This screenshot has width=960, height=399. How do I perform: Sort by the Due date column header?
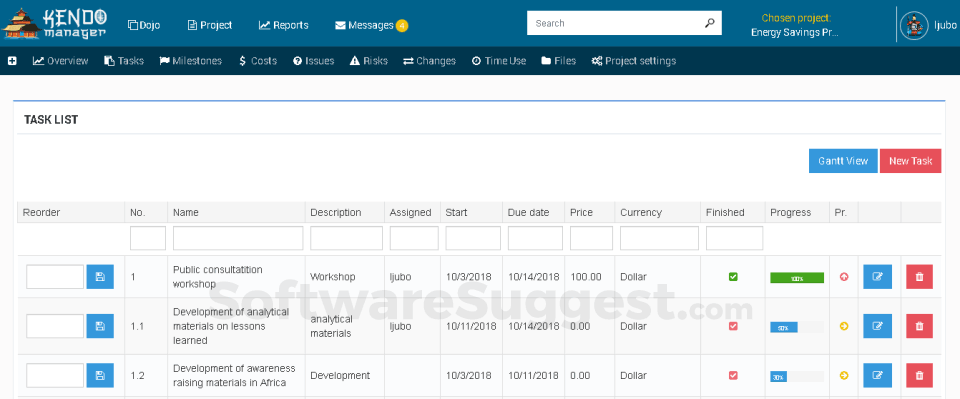click(528, 212)
